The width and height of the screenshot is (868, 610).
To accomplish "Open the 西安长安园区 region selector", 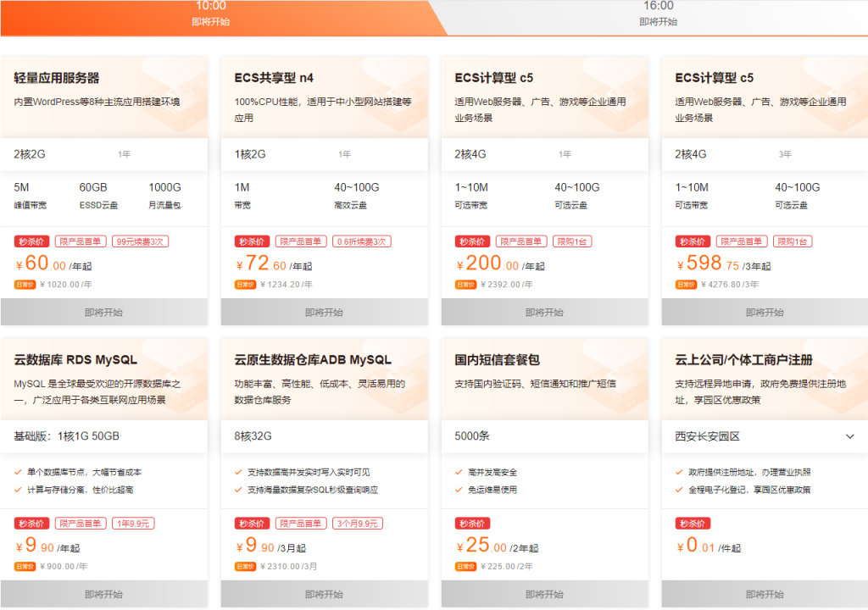I will [x=765, y=436].
